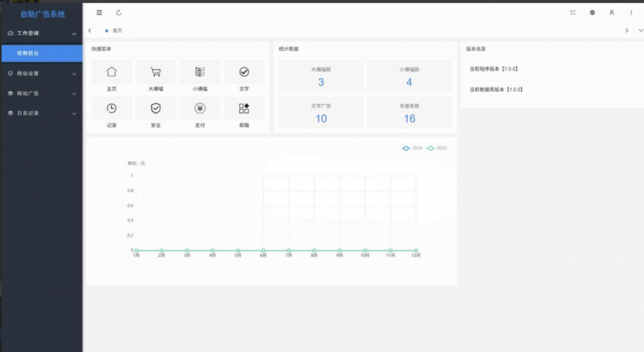Click the 安全 shield icon shortcut
The height and width of the screenshot is (352, 644).
156,108
